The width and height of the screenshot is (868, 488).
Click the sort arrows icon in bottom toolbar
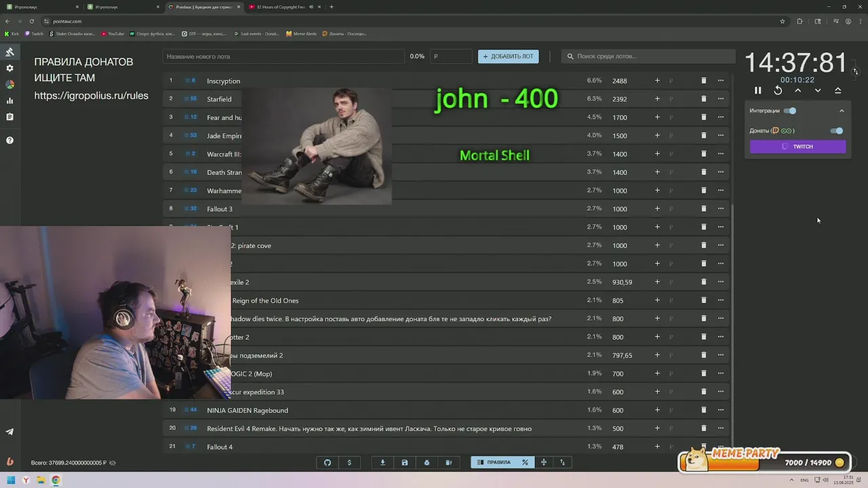tap(562, 462)
